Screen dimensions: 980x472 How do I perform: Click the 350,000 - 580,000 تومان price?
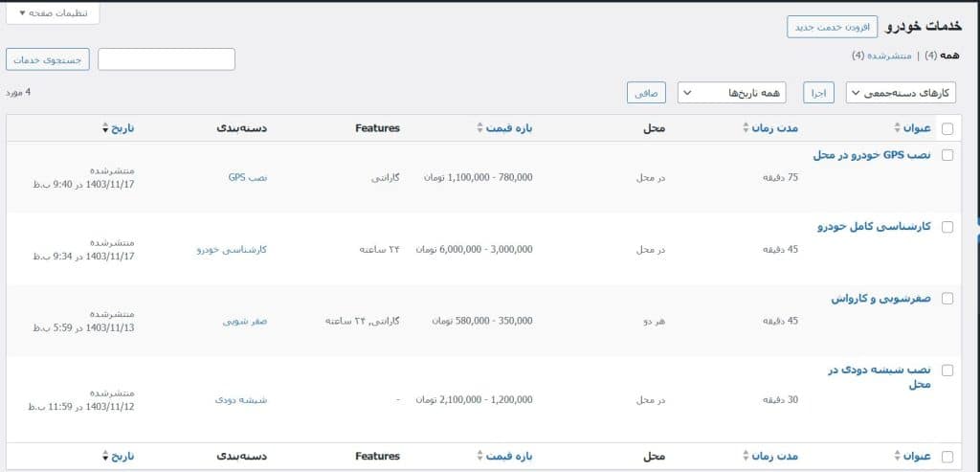click(x=482, y=322)
